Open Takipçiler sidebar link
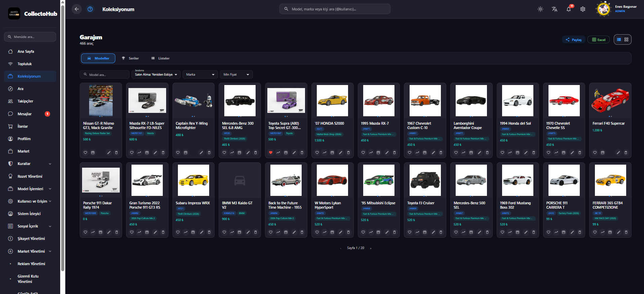Viewport: 644px width, 294px height. click(x=30, y=101)
